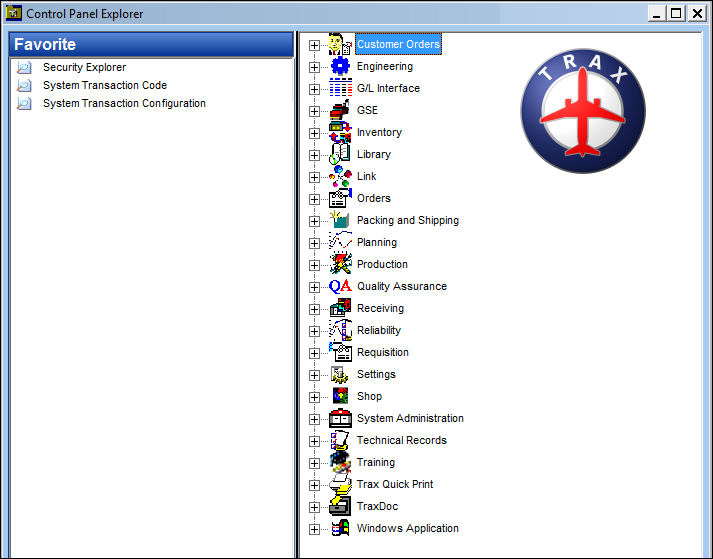Viewport: 713px width, 559px height.
Task: Select the Link label
Action: [367, 176]
